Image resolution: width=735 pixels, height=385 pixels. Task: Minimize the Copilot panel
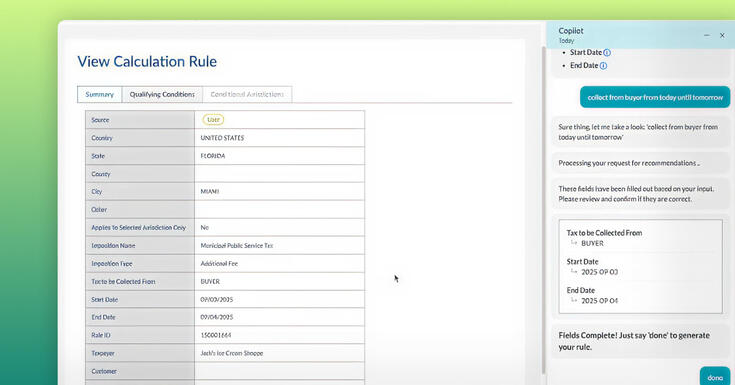tap(706, 35)
